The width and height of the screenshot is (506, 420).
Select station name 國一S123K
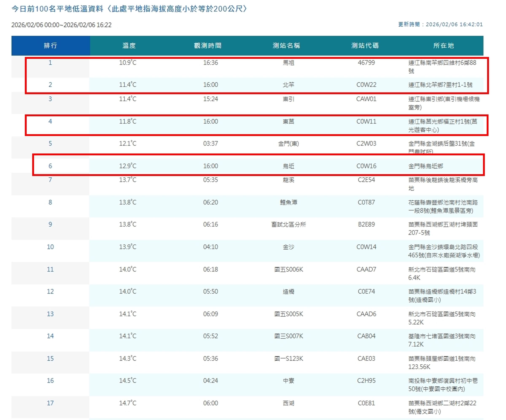click(288, 359)
